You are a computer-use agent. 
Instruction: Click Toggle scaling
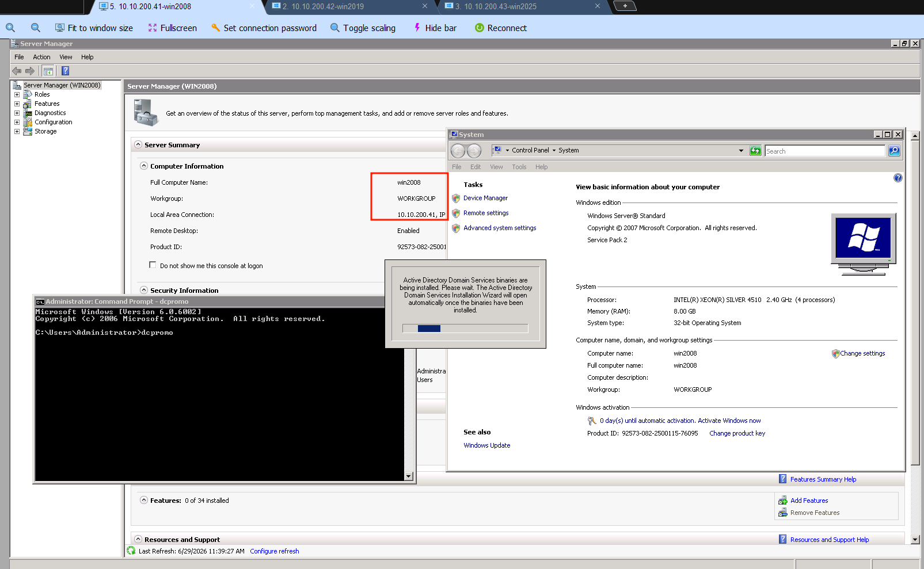coord(363,28)
